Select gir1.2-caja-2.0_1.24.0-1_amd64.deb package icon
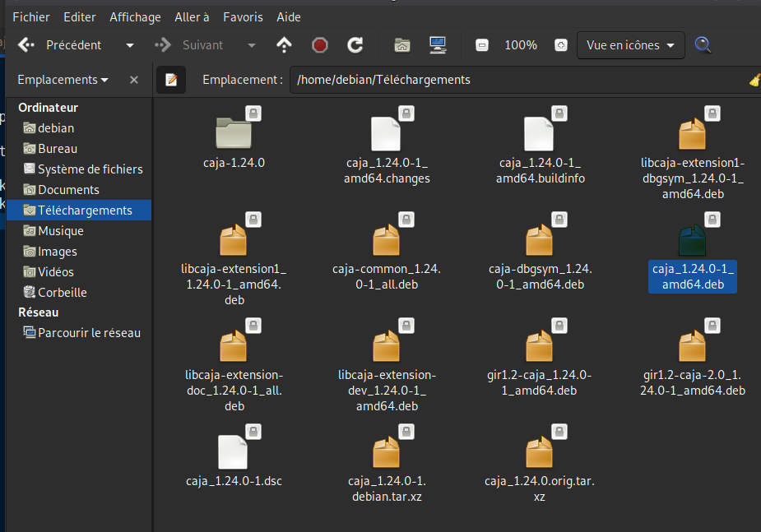 pyautogui.click(x=692, y=346)
